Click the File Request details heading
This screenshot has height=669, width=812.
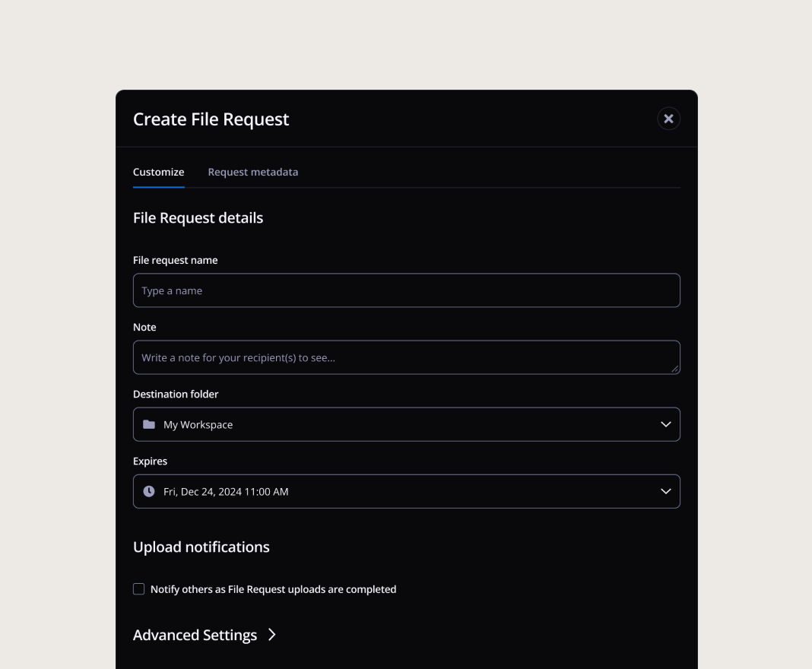click(x=198, y=218)
